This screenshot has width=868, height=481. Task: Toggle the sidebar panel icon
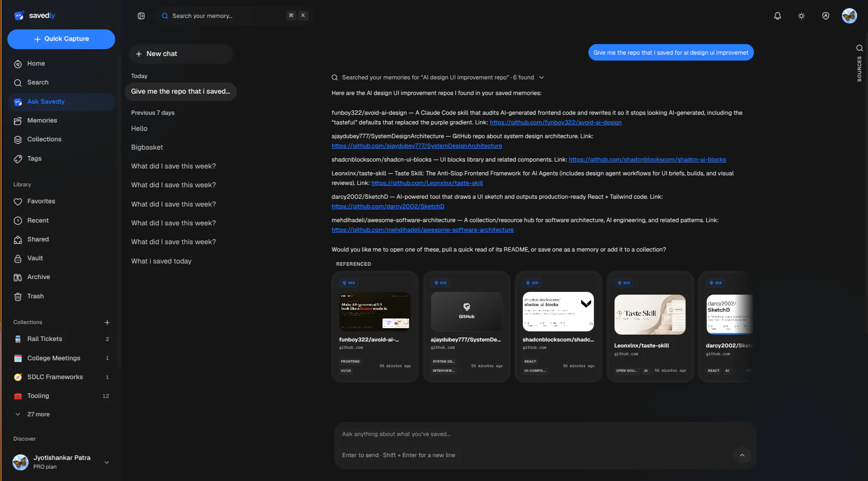coord(141,16)
